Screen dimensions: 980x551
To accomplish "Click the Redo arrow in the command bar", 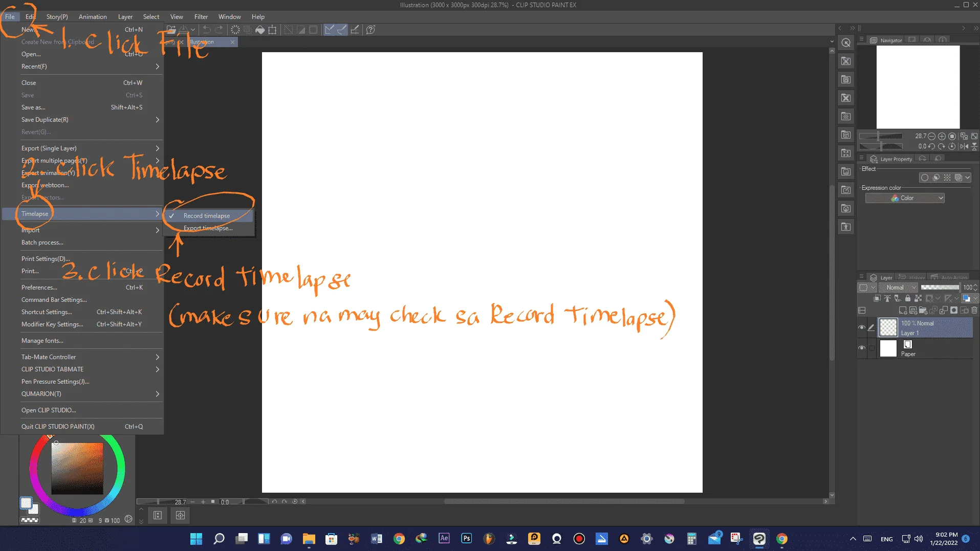I will [219, 30].
